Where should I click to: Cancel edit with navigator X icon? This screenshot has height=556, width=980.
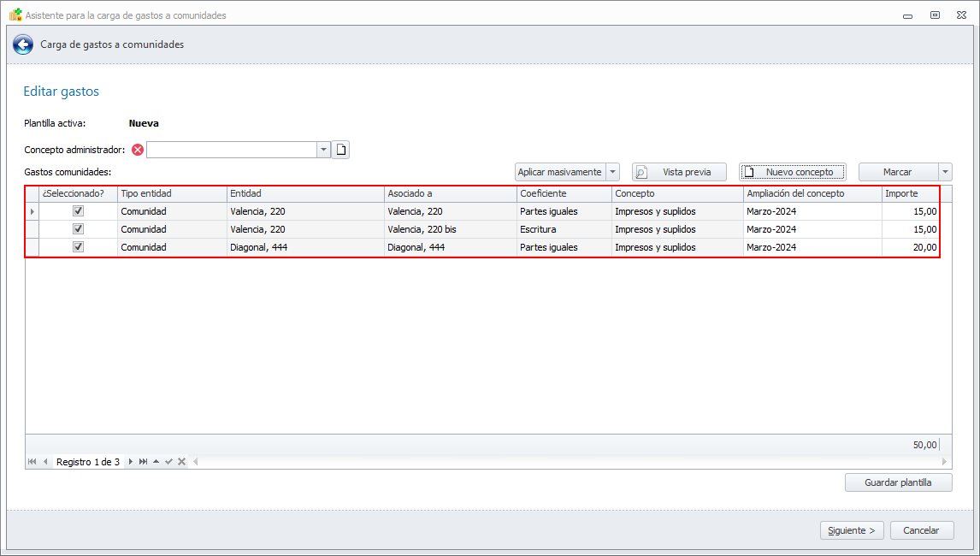(182, 462)
